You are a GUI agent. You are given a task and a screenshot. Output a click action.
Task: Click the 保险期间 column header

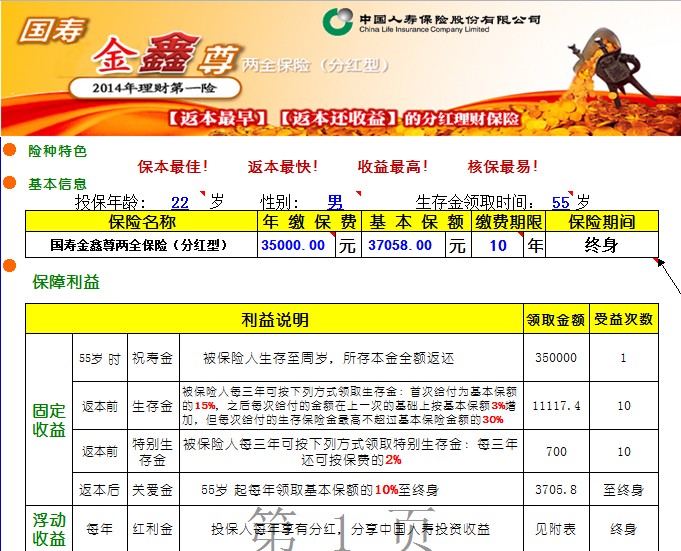[602, 221]
